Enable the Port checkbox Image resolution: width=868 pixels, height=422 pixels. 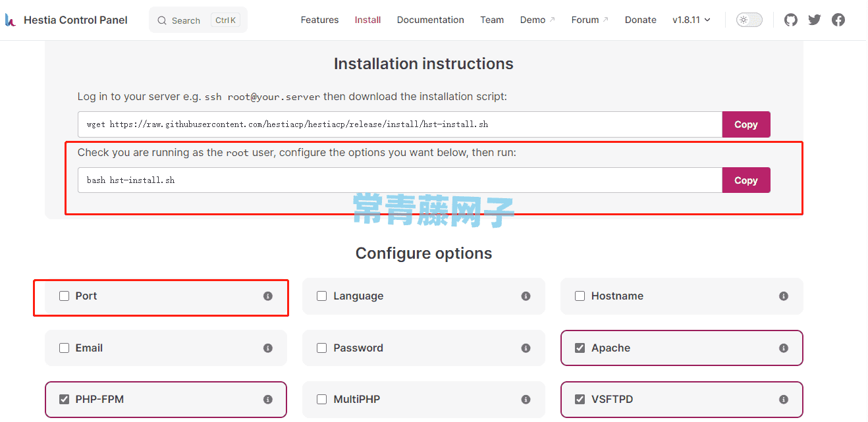(x=64, y=296)
